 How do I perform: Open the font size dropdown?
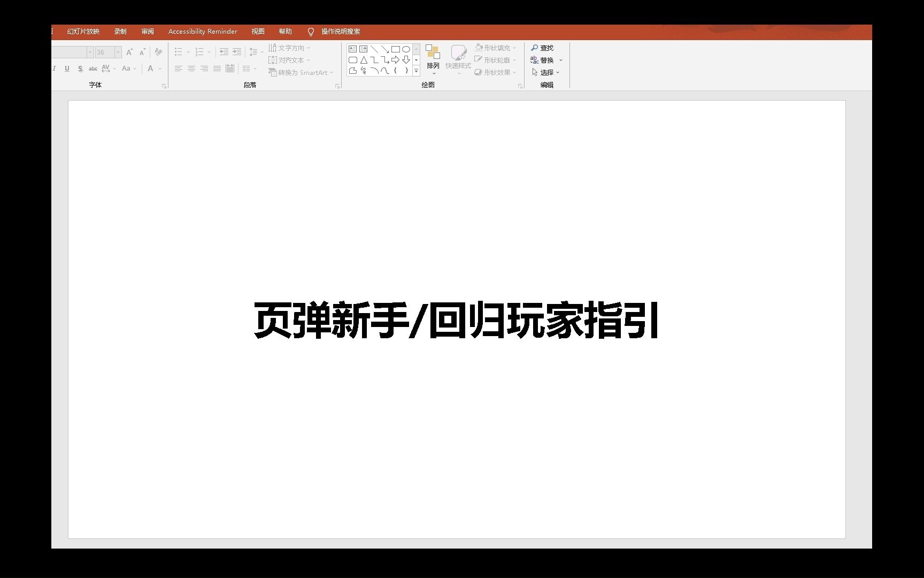pos(117,52)
